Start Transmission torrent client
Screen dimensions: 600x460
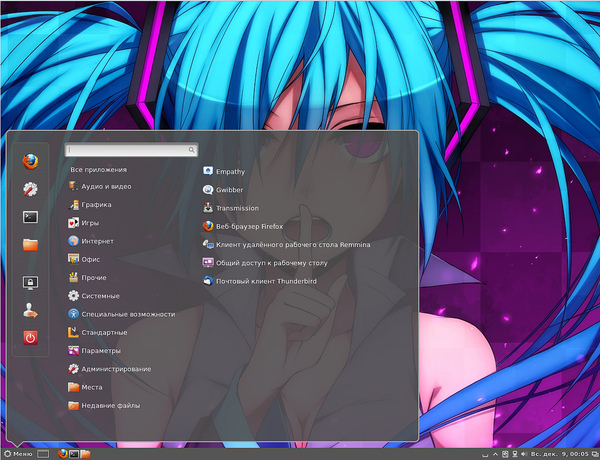237,208
